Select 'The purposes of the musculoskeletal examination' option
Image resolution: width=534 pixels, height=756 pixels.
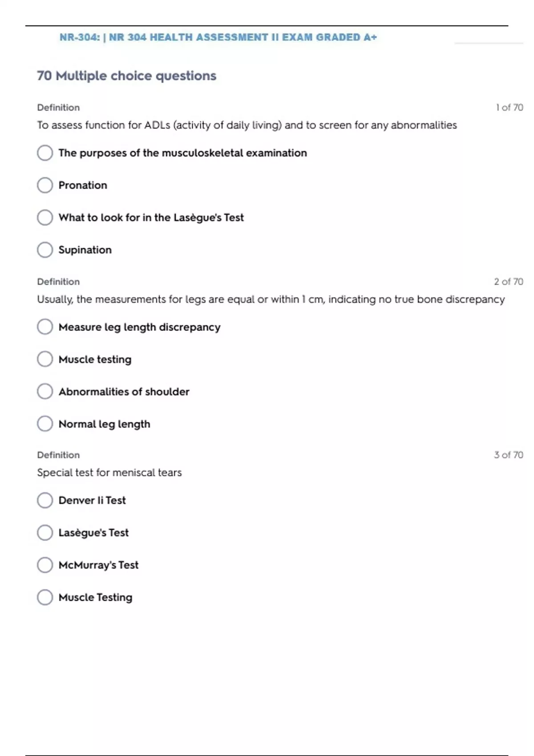tap(45, 153)
